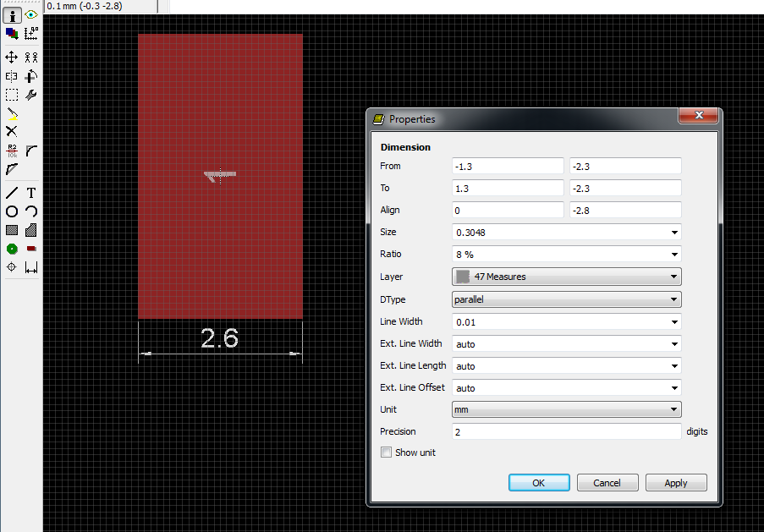Select the Rotate tool
The height and width of the screenshot is (532, 764).
click(31, 76)
